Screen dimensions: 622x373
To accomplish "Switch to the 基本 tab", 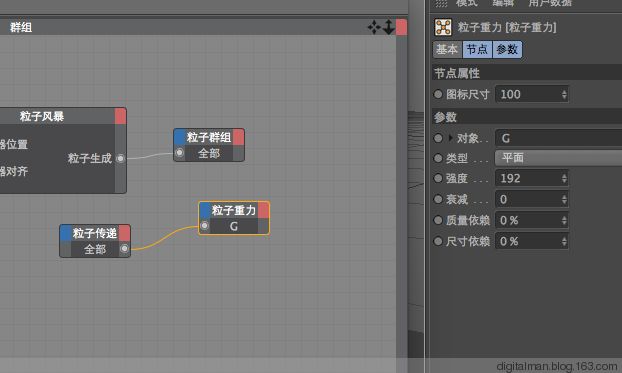I will point(447,50).
